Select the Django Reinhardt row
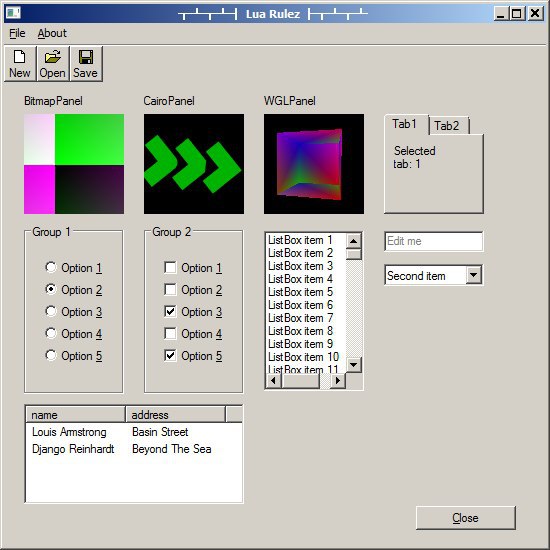The width and height of the screenshot is (550, 550). [134, 449]
